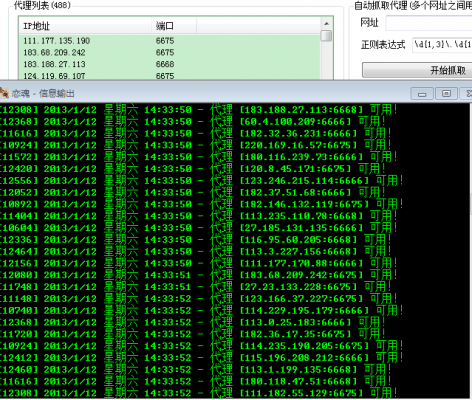Click the 恋魂 window title icon
The width and height of the screenshot is (472, 400).
pyautogui.click(x=4, y=93)
